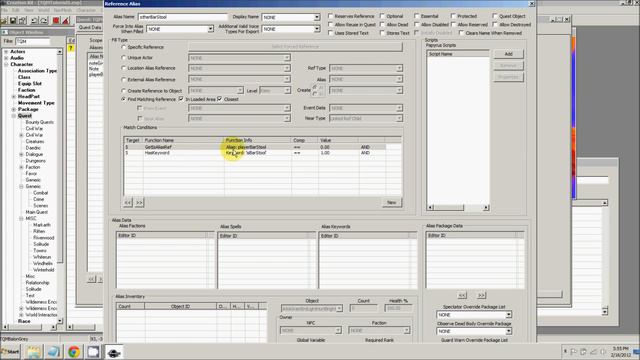Select Faction under Character in tree
Viewport: 640px width, 360px height.
[x=27, y=90]
